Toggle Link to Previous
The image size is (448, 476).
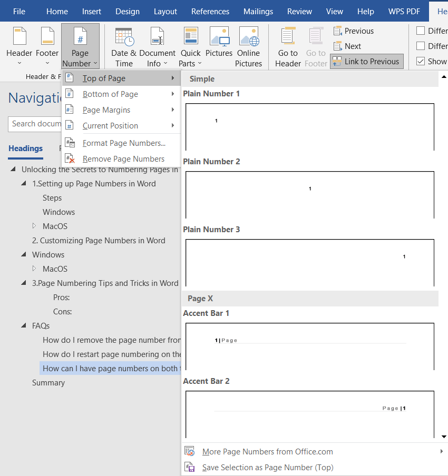(x=366, y=61)
